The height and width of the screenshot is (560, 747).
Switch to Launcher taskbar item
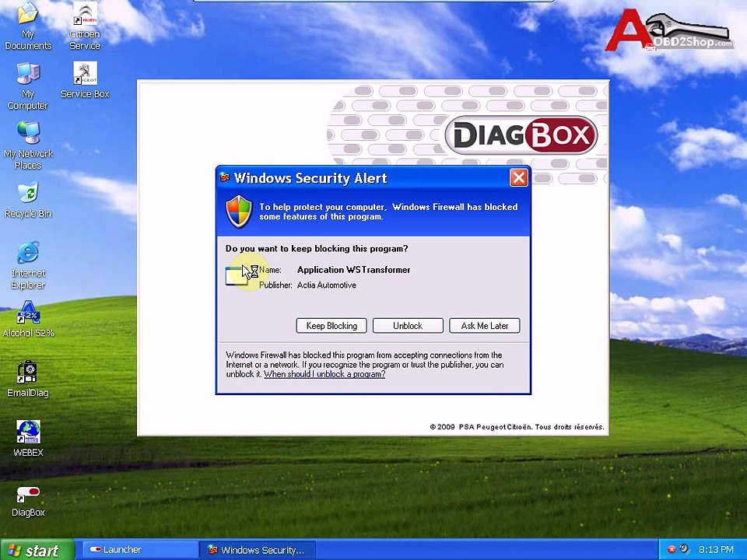[x=139, y=550]
